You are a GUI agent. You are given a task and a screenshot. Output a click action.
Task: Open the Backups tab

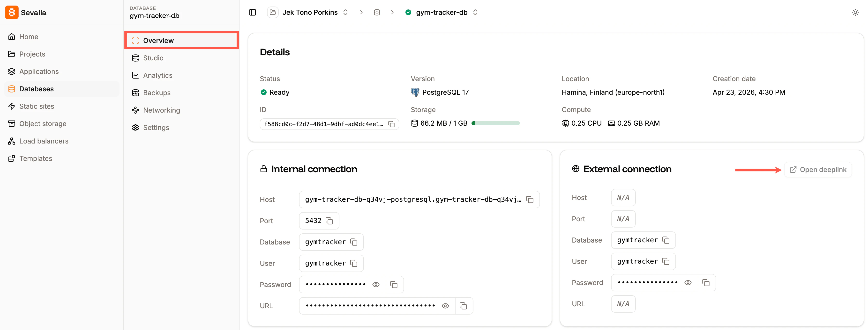tap(182, 93)
